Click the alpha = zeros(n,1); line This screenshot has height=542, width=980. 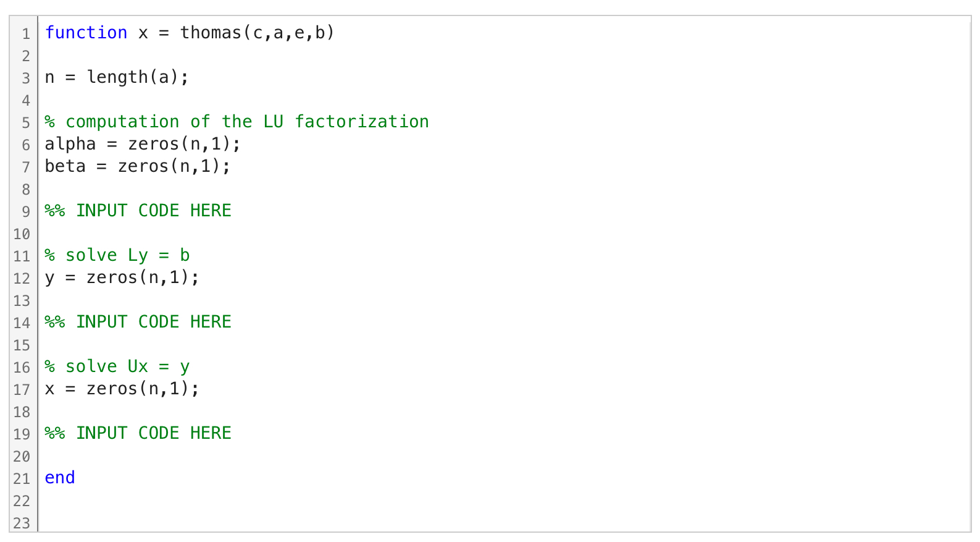click(143, 144)
